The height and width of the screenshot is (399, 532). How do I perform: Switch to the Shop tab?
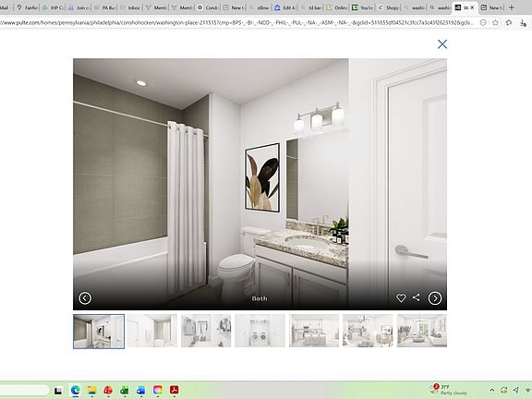tap(388, 7)
